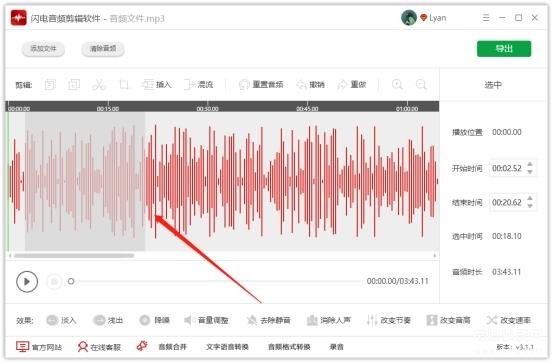Start playback with the play button
Viewport: 553px width, 364px height.
pos(27,281)
